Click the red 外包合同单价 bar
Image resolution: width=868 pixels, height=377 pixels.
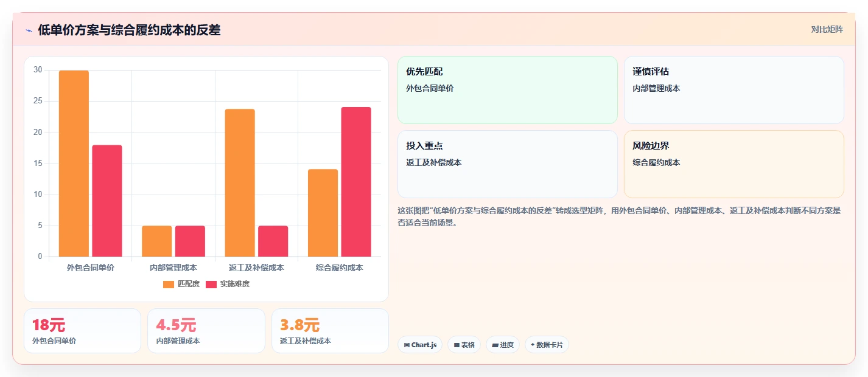click(107, 201)
